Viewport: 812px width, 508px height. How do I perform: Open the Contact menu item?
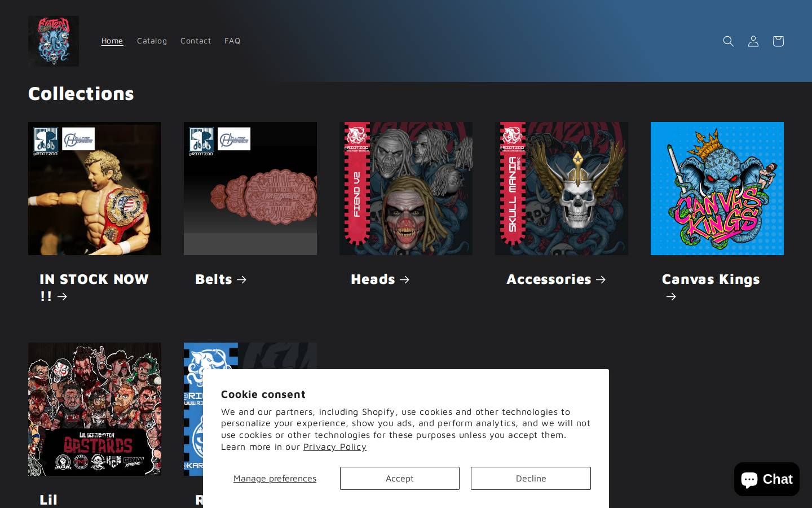pos(196,41)
